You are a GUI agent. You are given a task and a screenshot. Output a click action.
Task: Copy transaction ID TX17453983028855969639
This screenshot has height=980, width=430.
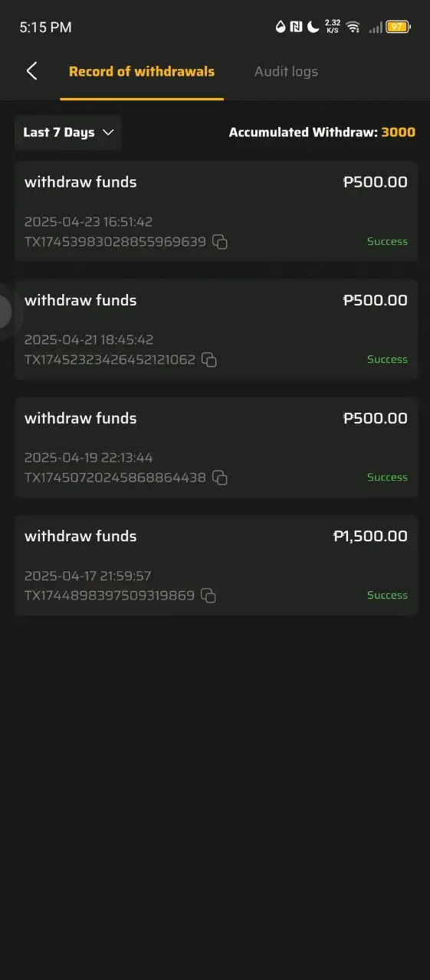[220, 242]
